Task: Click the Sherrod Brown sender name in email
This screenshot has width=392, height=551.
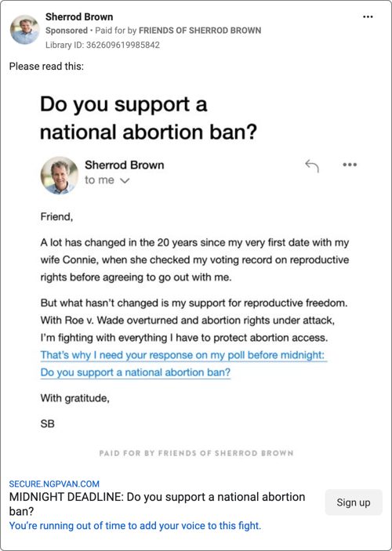Action: [x=124, y=165]
